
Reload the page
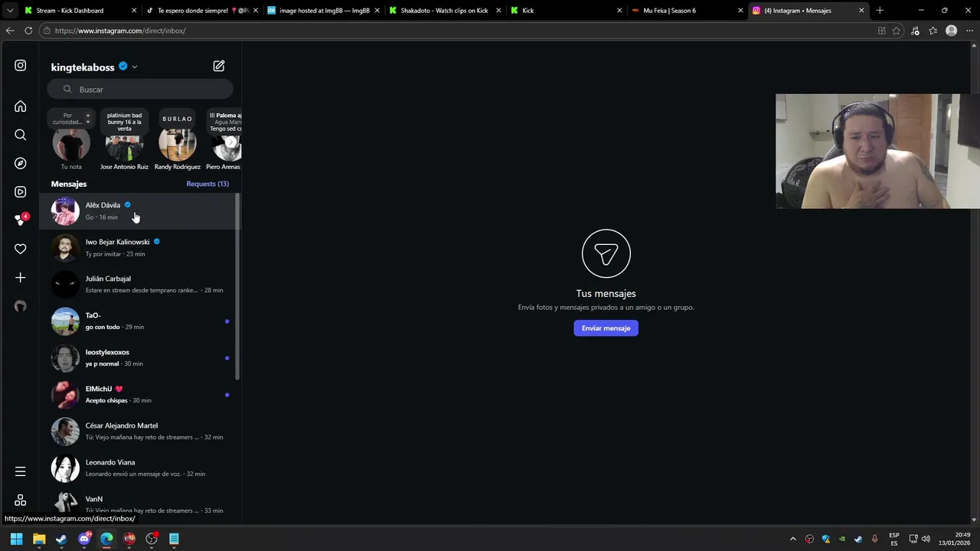(28, 31)
